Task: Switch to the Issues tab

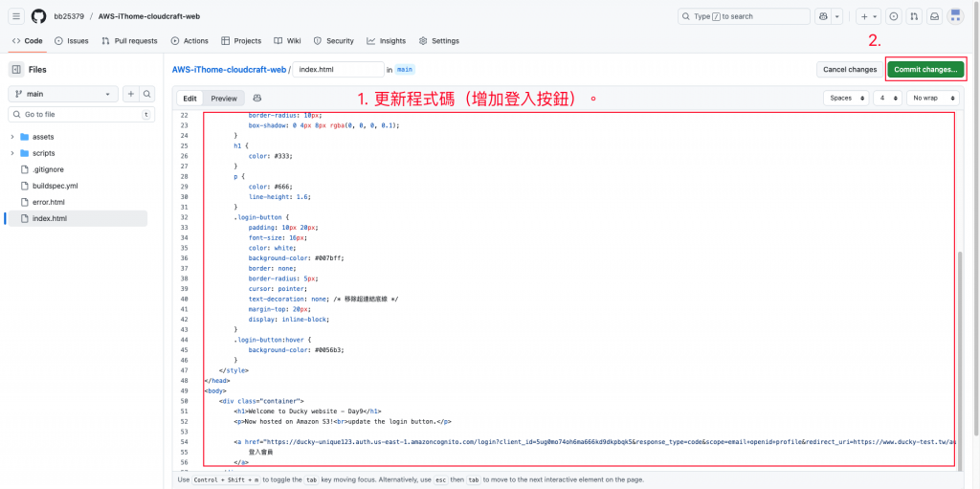Action: (72, 40)
